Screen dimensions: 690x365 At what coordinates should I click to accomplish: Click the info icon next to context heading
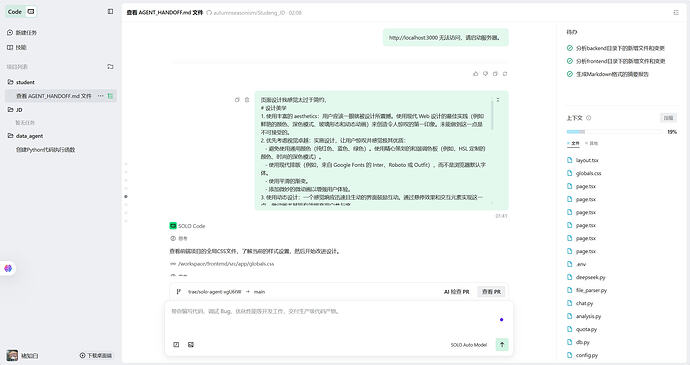tap(589, 118)
